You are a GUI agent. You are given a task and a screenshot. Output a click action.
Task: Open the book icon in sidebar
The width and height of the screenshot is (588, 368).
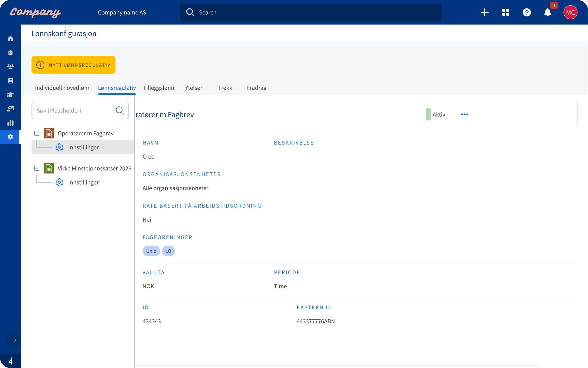tap(10, 81)
